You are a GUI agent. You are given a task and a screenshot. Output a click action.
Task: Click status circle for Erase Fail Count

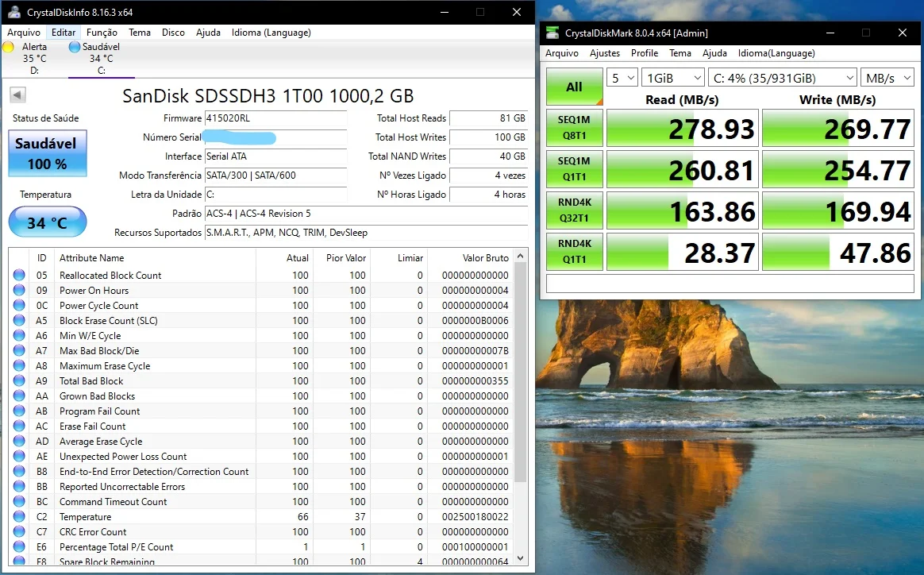[x=19, y=426]
